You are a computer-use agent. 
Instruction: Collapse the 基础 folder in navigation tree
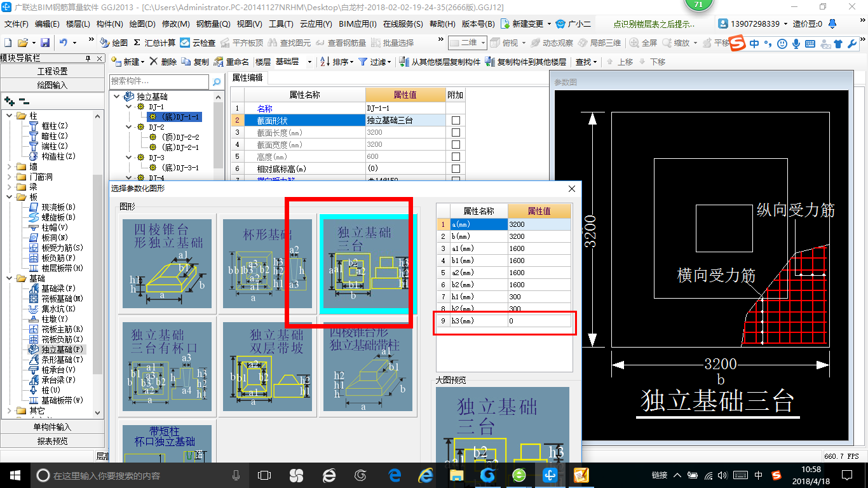click(x=9, y=278)
